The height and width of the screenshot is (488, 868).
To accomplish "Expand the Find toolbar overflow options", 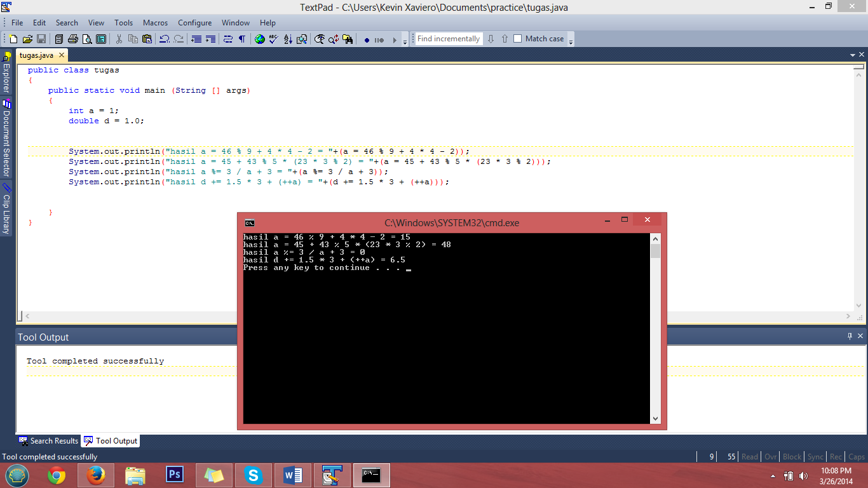I will 571,41.
